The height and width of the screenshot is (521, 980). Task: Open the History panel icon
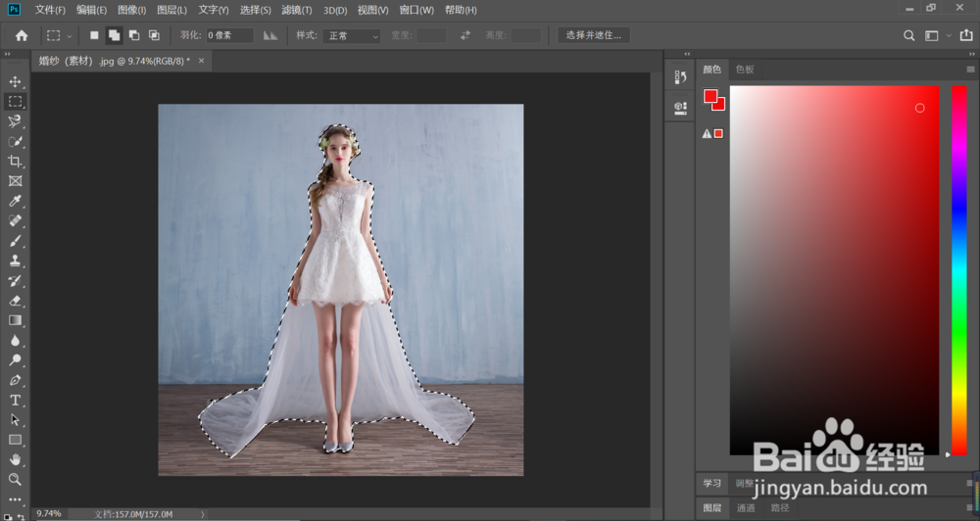[x=680, y=77]
